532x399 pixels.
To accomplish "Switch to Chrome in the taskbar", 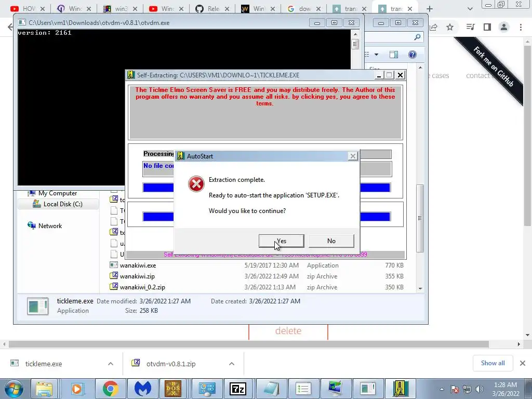I will tap(110, 389).
